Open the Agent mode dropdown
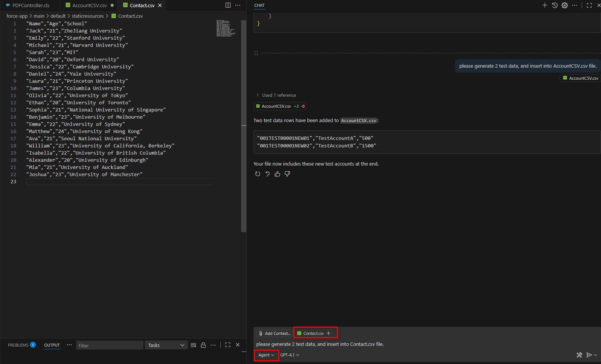The height and width of the screenshot is (364, 601). pos(266,355)
